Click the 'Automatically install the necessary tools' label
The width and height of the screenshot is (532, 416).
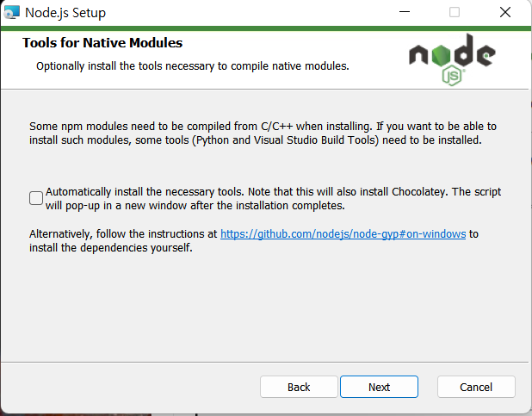tap(273, 192)
